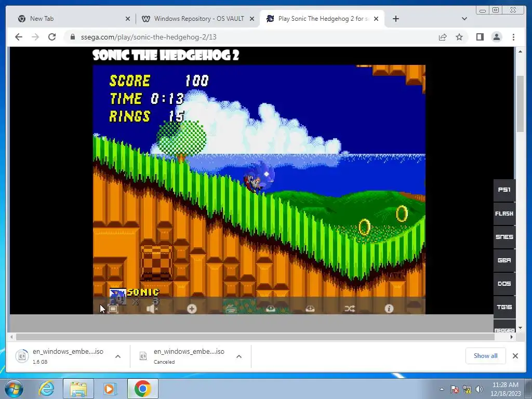This screenshot has height=399, width=532.
Task: Open the Action Center flag icon
Action: pyautogui.click(x=454, y=389)
